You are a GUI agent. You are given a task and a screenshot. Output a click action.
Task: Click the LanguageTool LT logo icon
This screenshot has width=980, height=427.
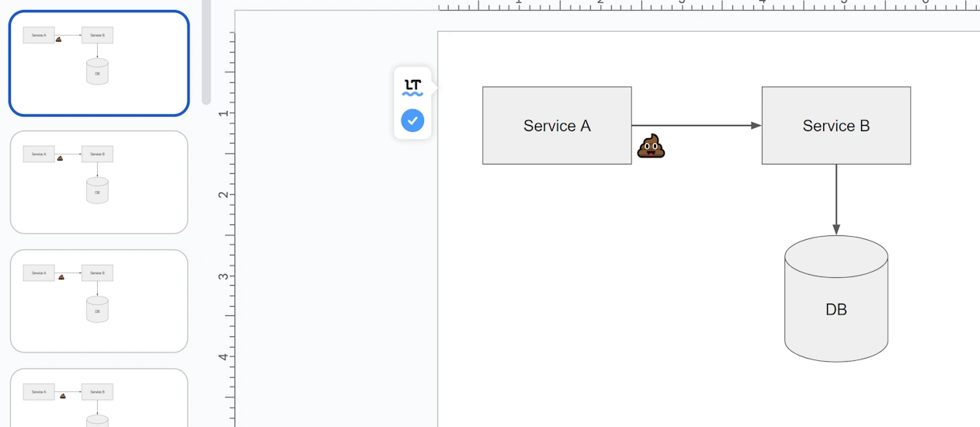(x=412, y=87)
